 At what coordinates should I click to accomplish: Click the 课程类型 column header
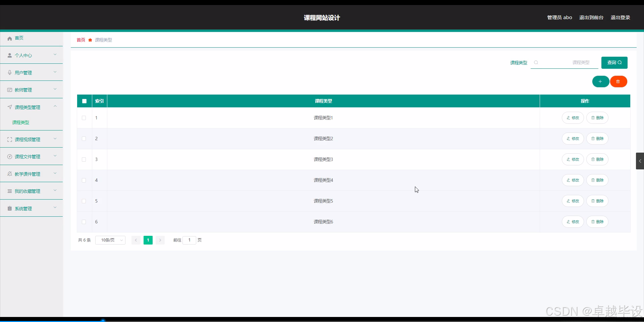[323, 101]
